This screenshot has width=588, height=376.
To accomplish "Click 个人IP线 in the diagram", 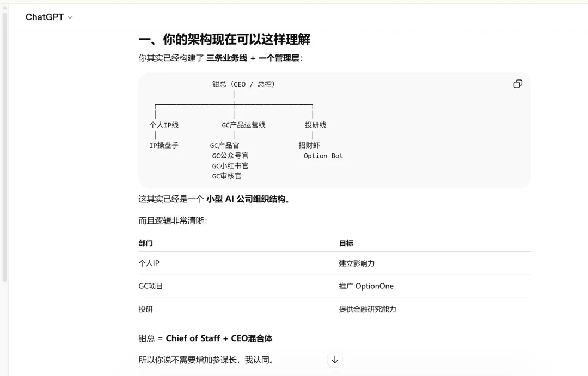I will click(164, 125).
